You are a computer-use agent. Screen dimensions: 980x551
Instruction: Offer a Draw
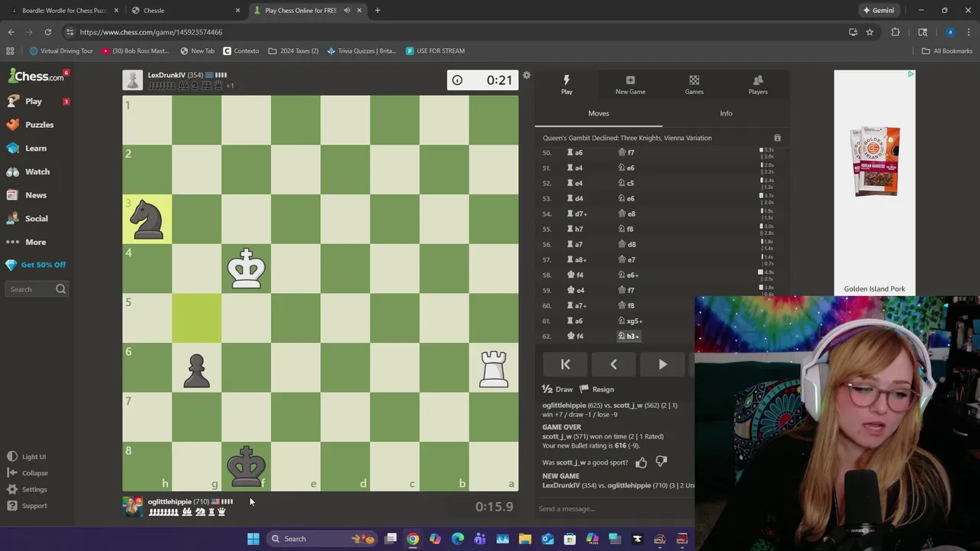557,390
